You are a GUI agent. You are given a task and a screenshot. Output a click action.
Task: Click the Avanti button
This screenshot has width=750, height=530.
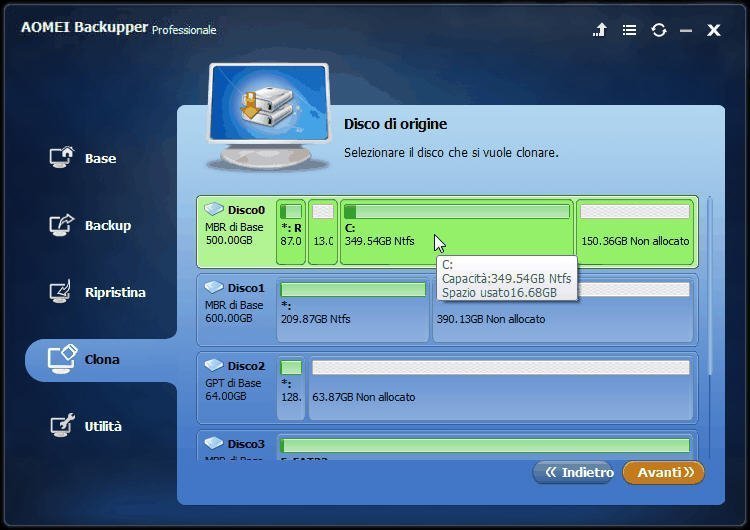663,473
